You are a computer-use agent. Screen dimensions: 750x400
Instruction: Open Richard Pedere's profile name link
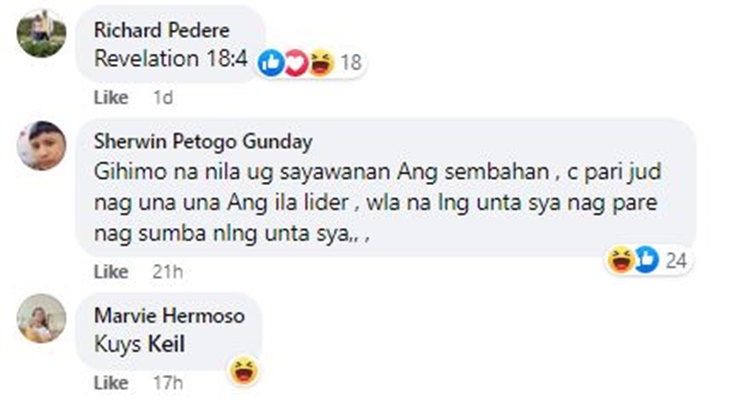162,30
